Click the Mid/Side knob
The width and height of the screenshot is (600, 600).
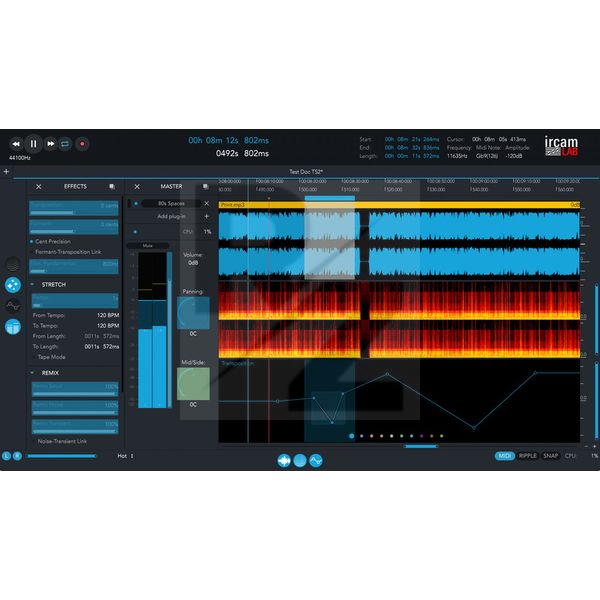pos(193,384)
